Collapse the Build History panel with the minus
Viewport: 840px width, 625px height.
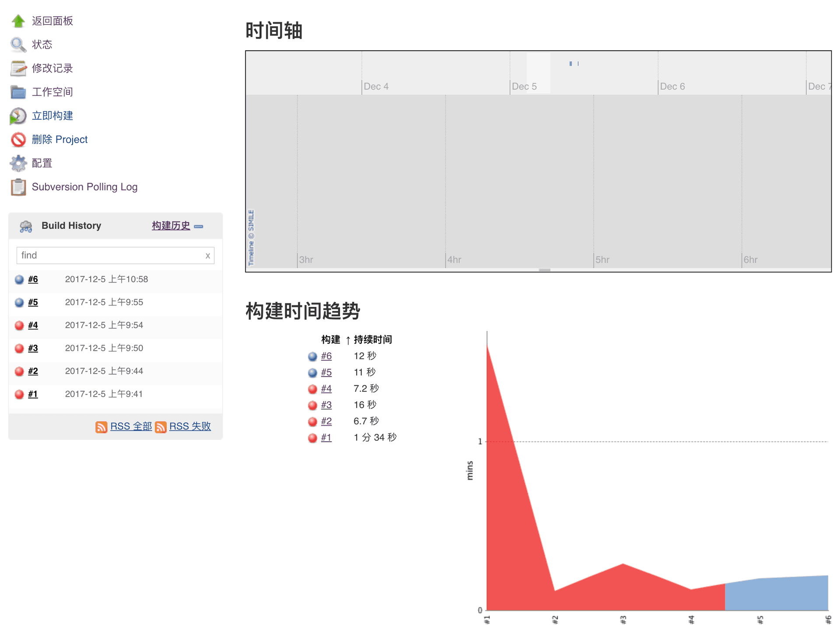[199, 226]
